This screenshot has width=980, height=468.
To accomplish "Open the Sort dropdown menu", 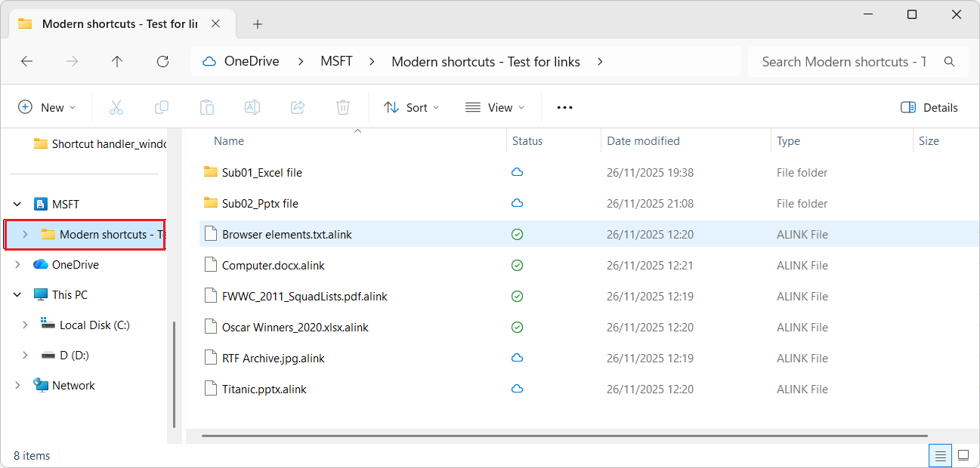I will pyautogui.click(x=411, y=107).
